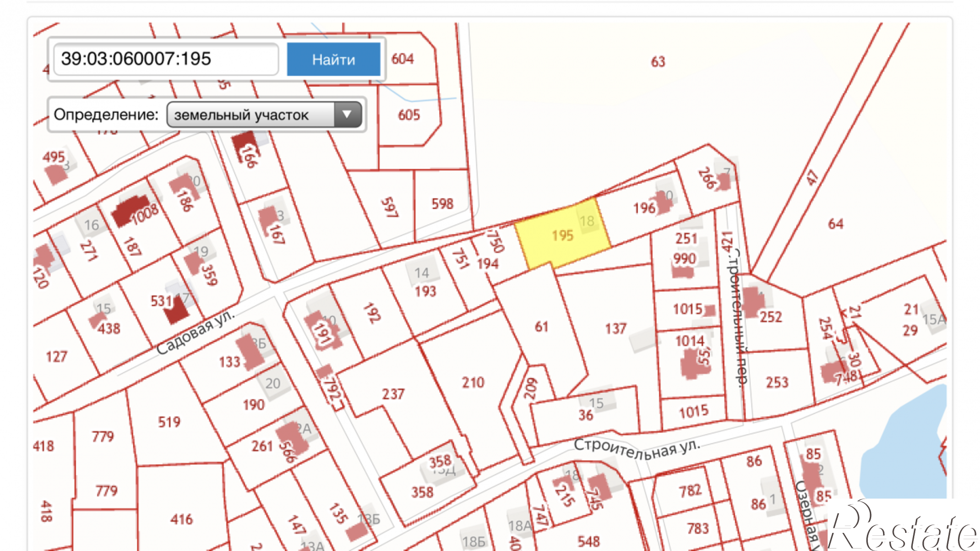
Task: Click parcel label 548
Action: pyautogui.click(x=588, y=541)
